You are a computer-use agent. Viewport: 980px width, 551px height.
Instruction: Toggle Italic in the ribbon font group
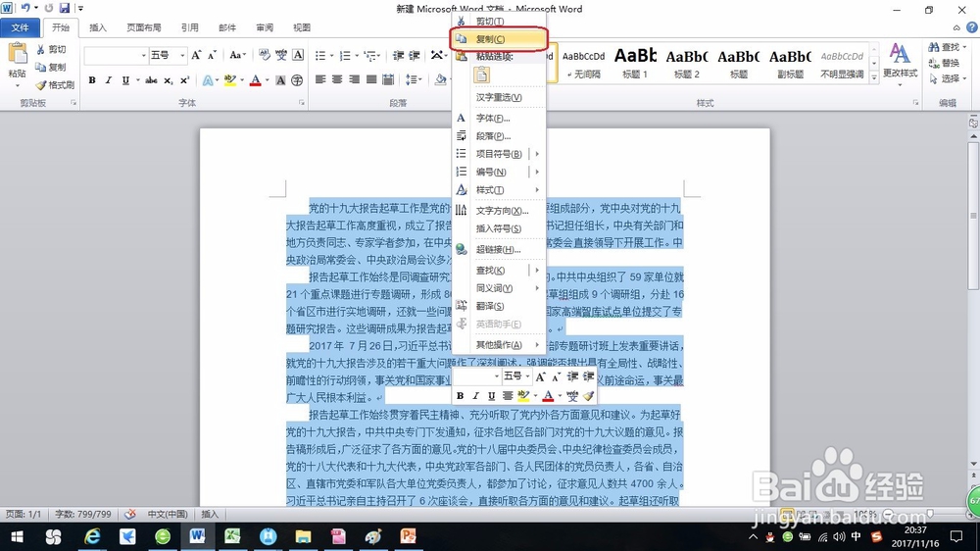click(x=109, y=80)
